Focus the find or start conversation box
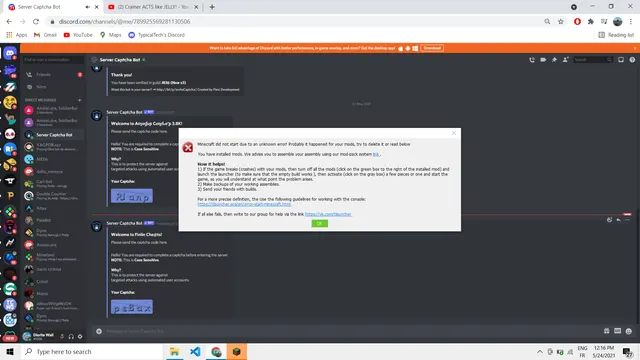This screenshot has height=360, width=640. (x=53, y=60)
